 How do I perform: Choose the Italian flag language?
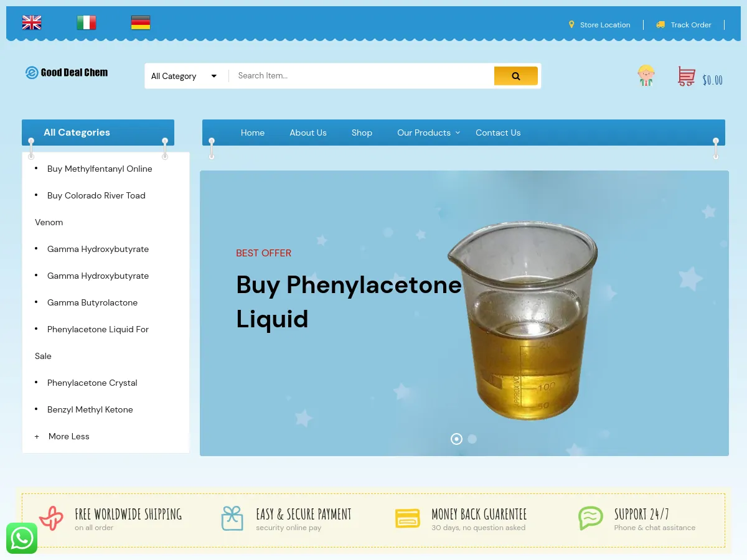[x=86, y=22]
